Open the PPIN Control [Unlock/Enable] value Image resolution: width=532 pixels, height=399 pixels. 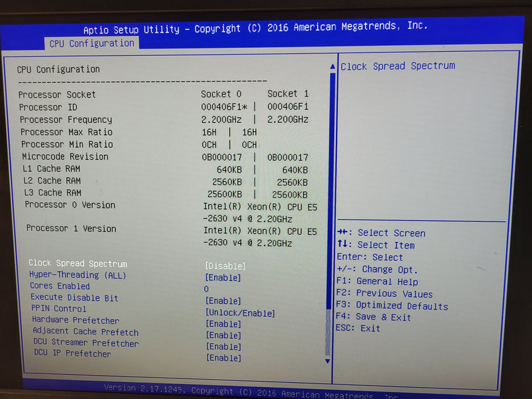click(240, 313)
